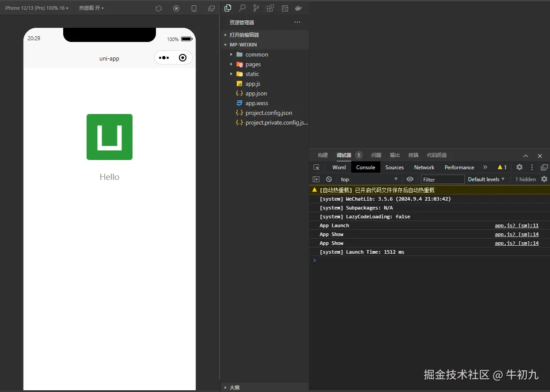Expand the 大纲 outline section
This screenshot has height=392, width=550.
point(265,388)
